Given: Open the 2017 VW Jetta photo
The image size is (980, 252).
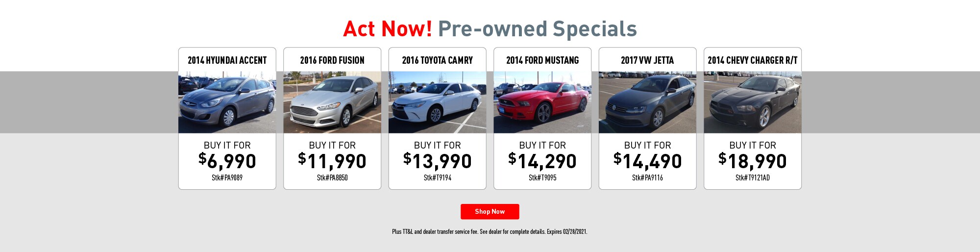Looking at the screenshot, I should 647,102.
